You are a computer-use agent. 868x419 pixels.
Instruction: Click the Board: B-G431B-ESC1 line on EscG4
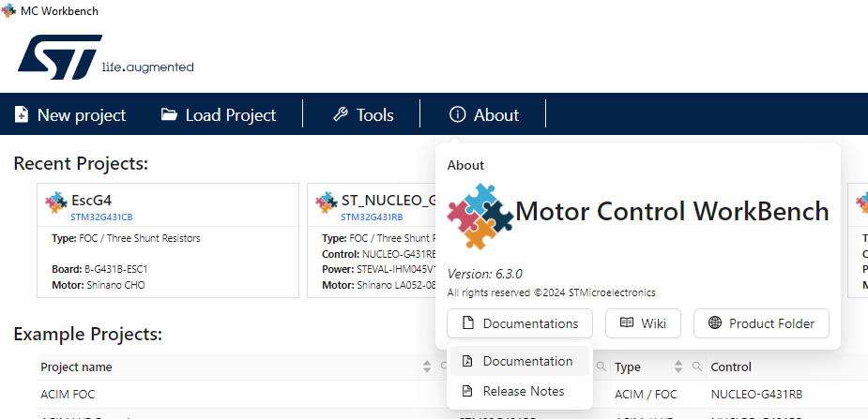pos(99,270)
